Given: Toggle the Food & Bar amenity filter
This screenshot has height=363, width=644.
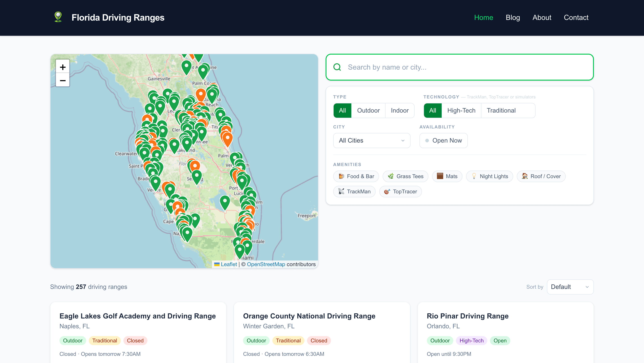Looking at the screenshot, I should (x=356, y=176).
